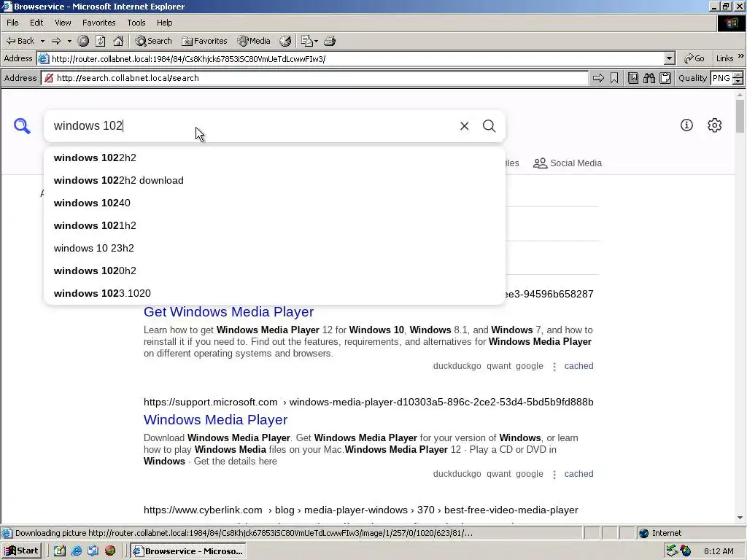Select suggestion 'windows 1023.1020'
This screenshot has height=560, width=747.
(274, 293)
